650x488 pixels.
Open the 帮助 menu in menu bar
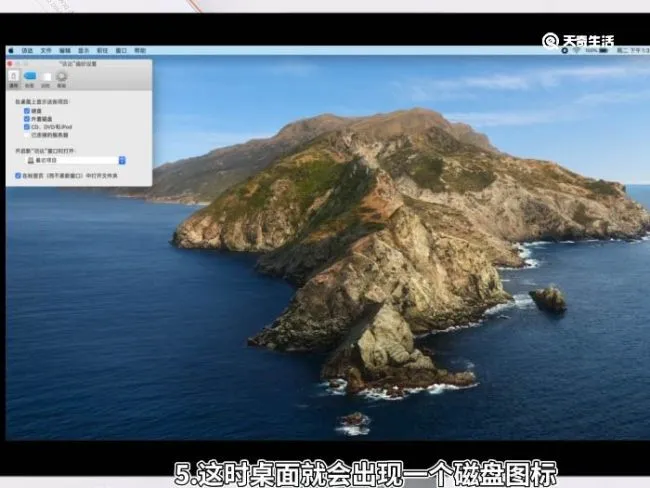[140, 51]
